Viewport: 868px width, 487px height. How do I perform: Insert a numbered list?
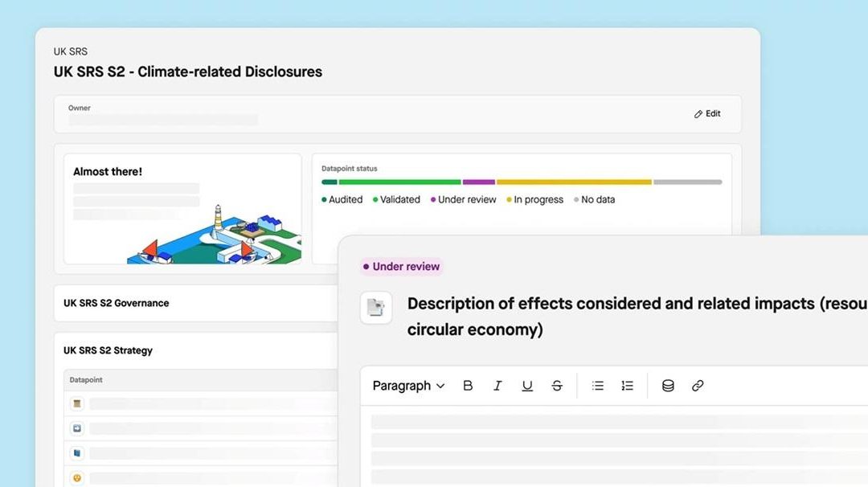(627, 386)
